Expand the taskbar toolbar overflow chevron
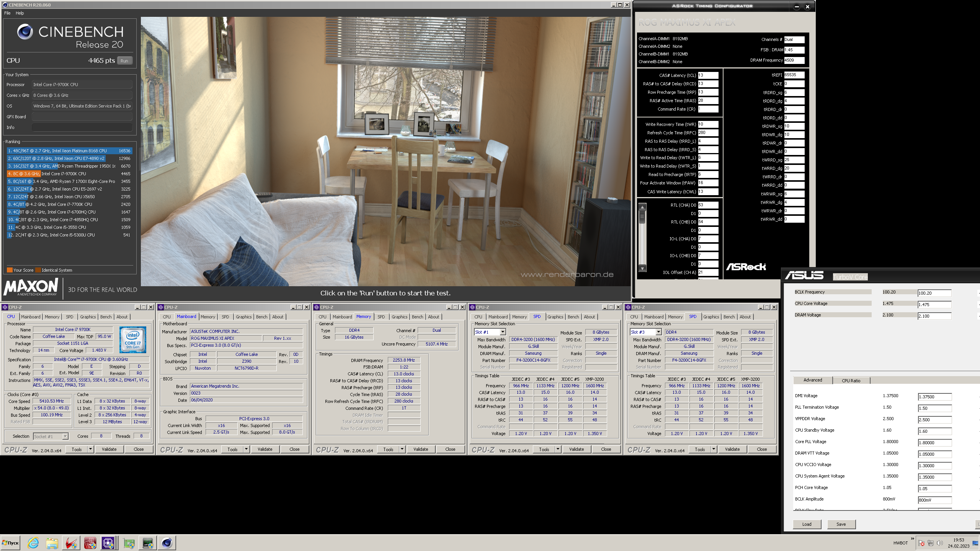The height and width of the screenshot is (551, 980). (x=913, y=538)
